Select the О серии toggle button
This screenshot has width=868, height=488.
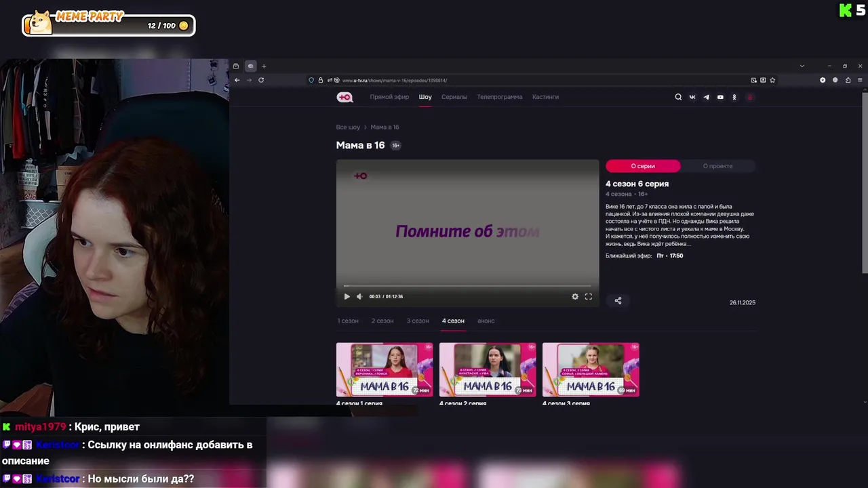click(643, 166)
